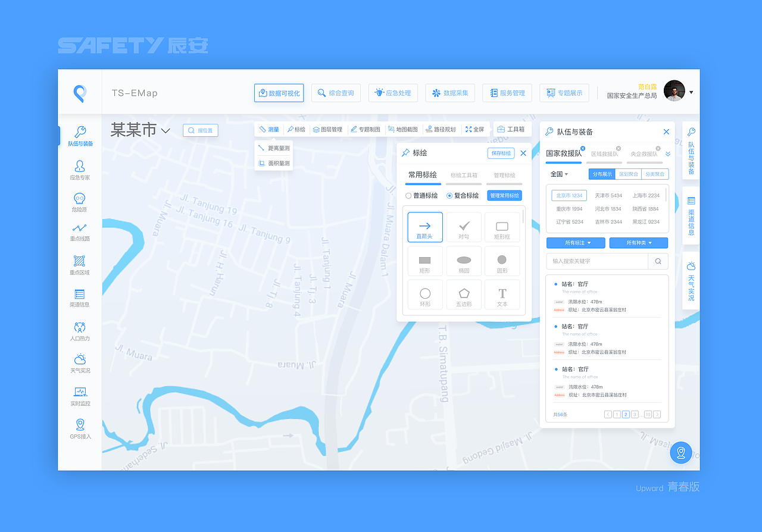The height and width of the screenshot is (532, 762).
Task: Select 北京市 1234 region entry
Action: [569, 196]
